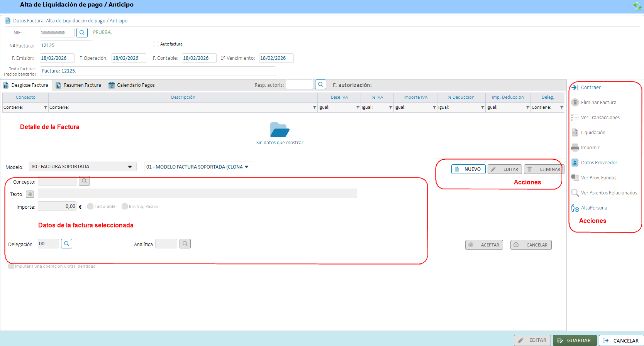Click the refresh icon in title bar
This screenshot has height=346, width=644.
[x=637, y=6]
